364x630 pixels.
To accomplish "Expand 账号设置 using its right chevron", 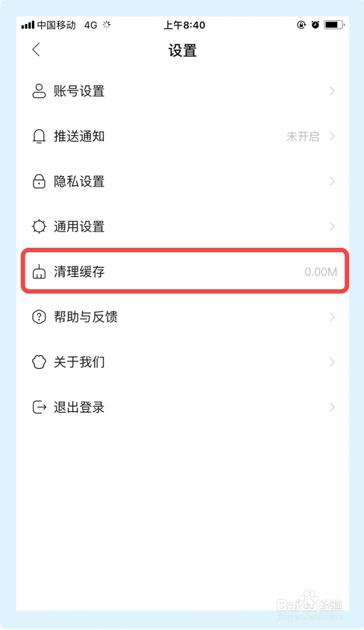I will 332,91.
